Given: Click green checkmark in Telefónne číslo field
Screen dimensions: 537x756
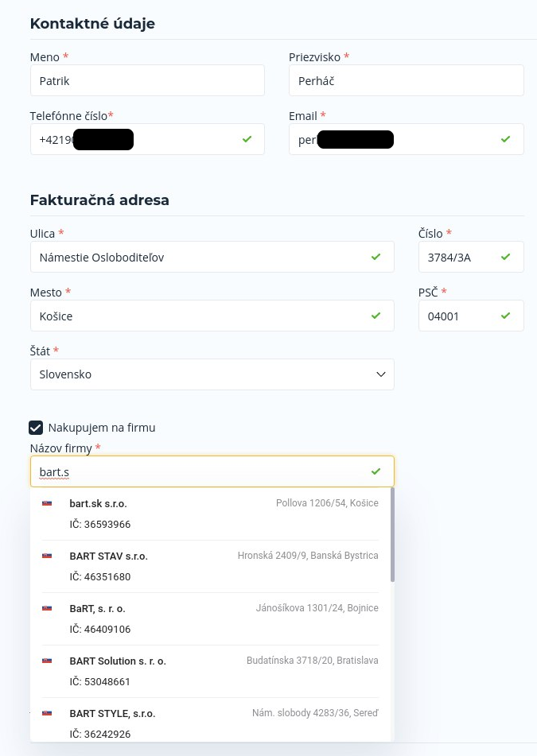Looking at the screenshot, I should click(x=247, y=139).
